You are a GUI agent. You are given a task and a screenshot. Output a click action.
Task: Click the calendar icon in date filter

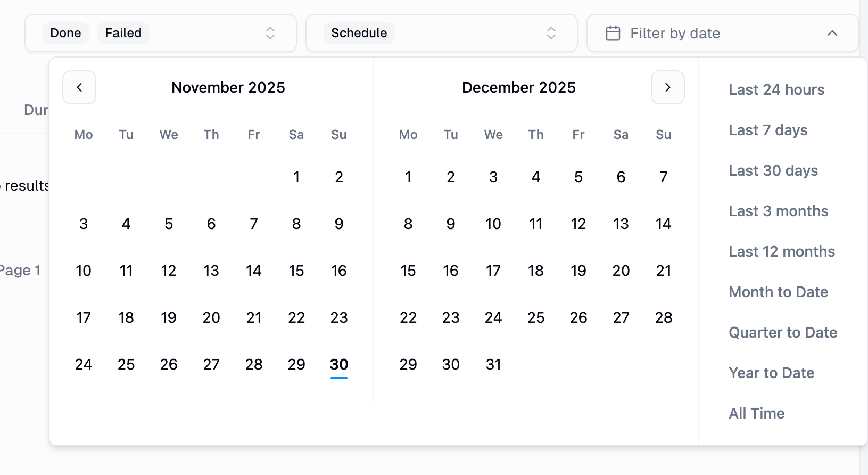coord(613,33)
